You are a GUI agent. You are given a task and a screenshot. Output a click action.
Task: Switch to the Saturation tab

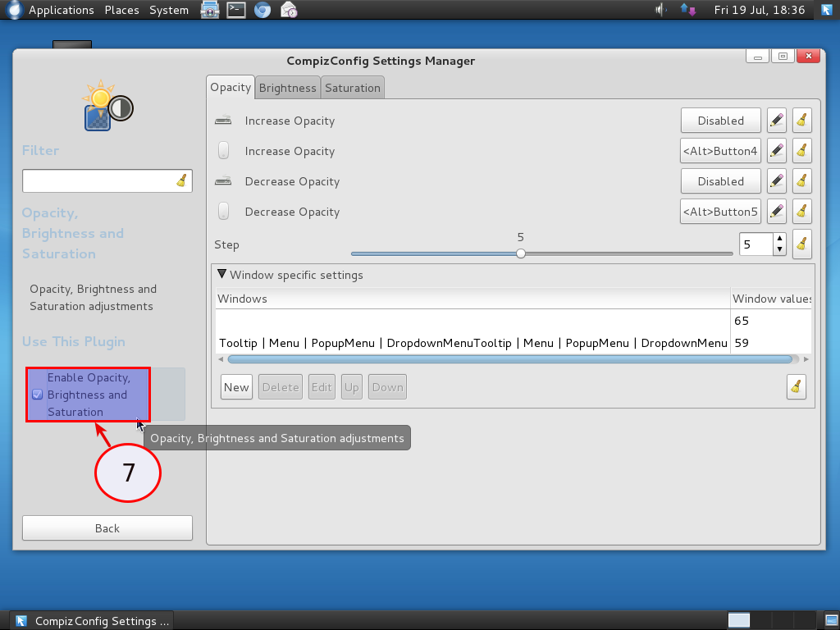click(353, 88)
